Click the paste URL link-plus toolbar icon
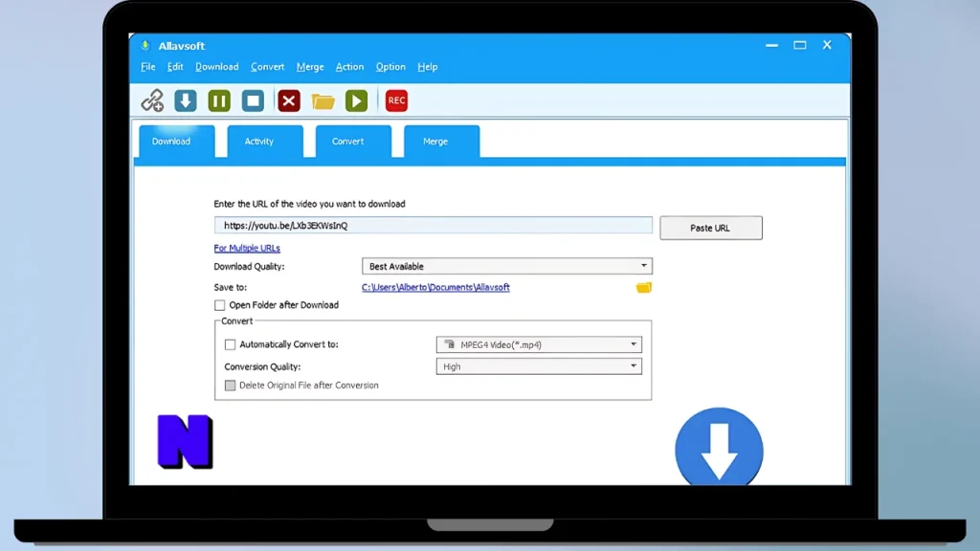Screen dimensions: 980x551 coord(152,100)
